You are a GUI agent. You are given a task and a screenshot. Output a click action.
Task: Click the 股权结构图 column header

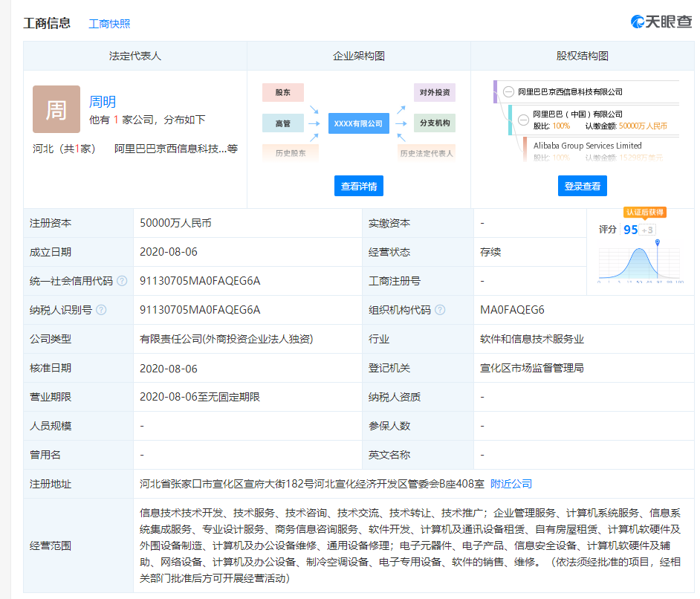583,56
